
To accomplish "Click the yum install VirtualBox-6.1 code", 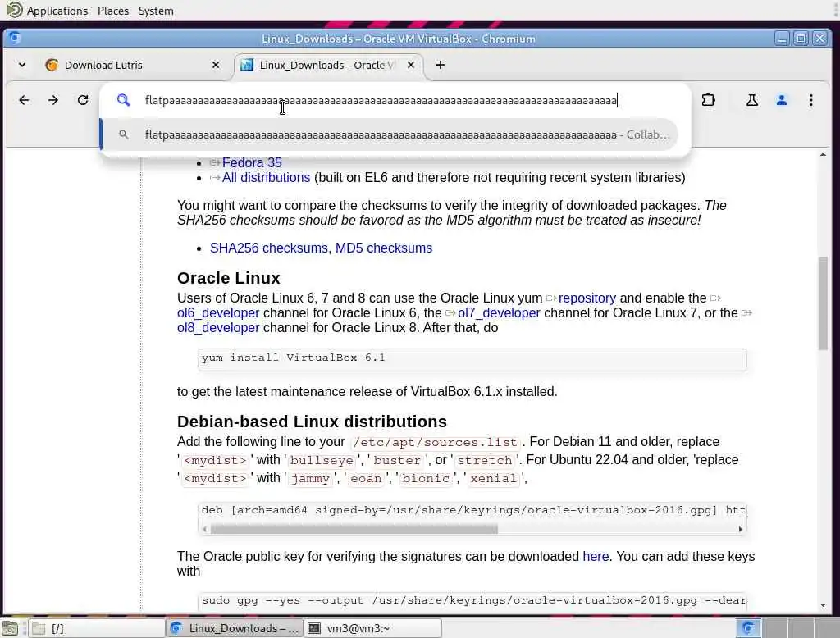I will click(x=294, y=358).
